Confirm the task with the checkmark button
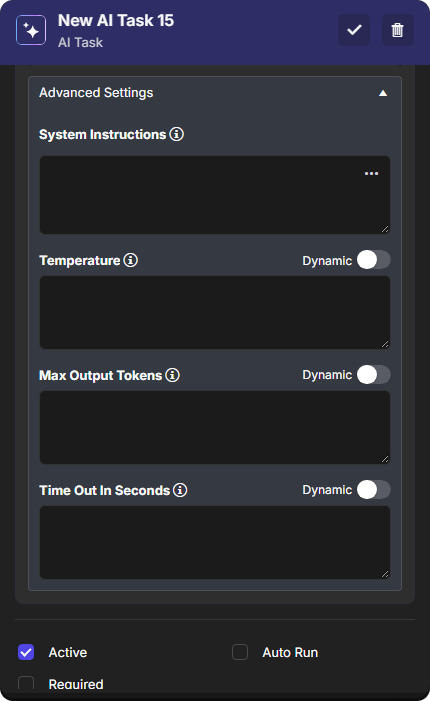Viewport: 430px width, 701px height. click(x=354, y=30)
